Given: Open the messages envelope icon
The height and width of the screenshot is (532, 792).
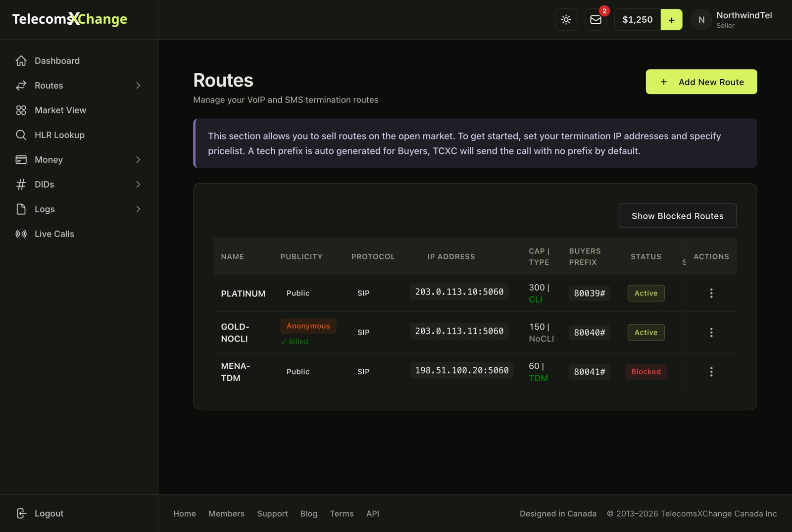Looking at the screenshot, I should click(595, 20).
